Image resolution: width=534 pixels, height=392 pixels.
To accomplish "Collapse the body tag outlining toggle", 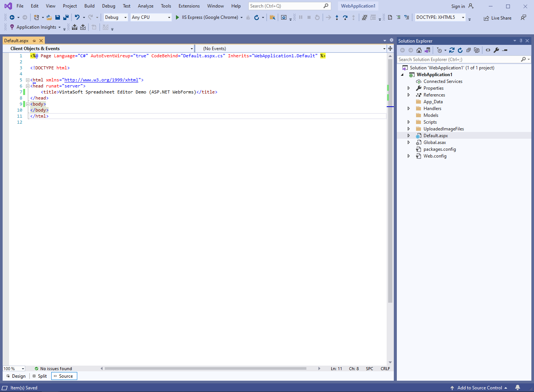I will [28, 104].
